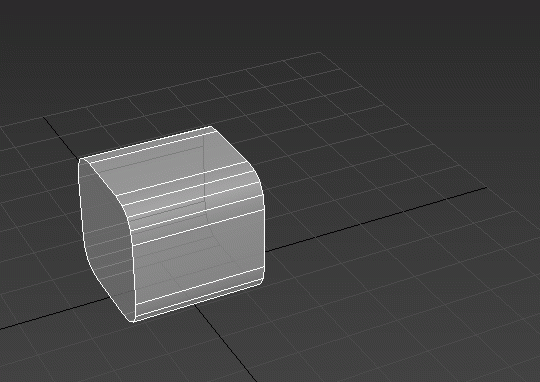
Task: Click the dark axis line left of the cube's base
Action: [x=53, y=313]
